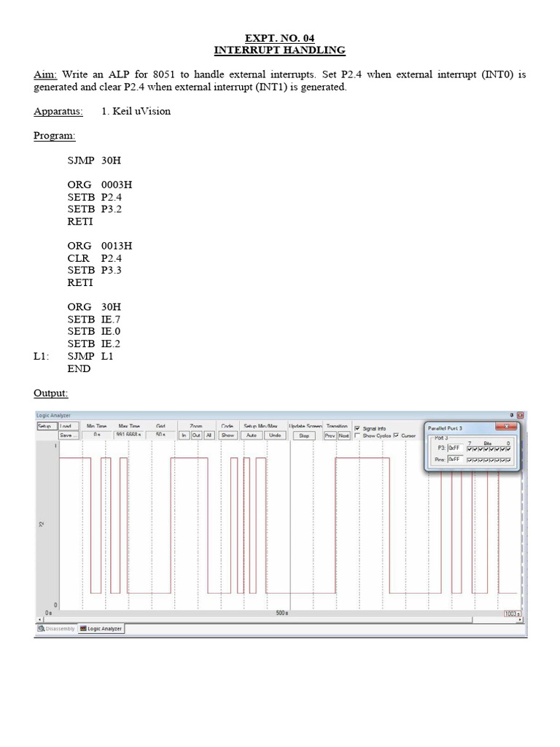Click the horizontal scrollbar left arrow
Viewport: 560px width, 747px height.
coord(39,620)
